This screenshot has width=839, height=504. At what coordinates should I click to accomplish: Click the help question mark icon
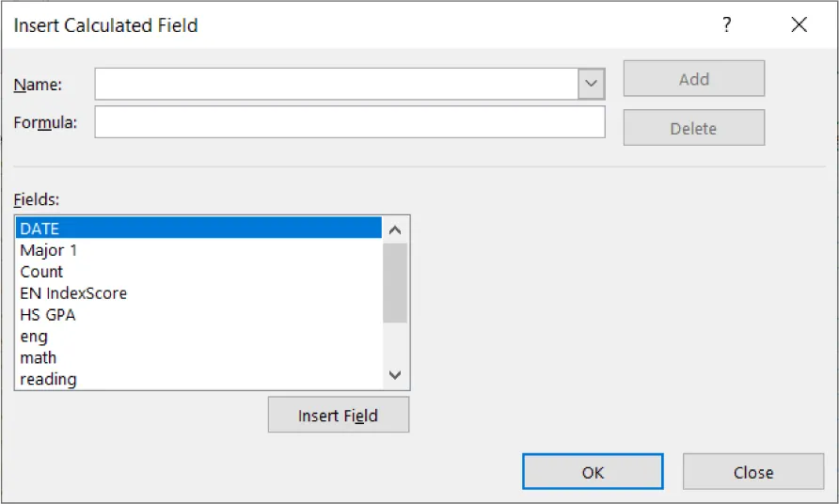tap(726, 25)
